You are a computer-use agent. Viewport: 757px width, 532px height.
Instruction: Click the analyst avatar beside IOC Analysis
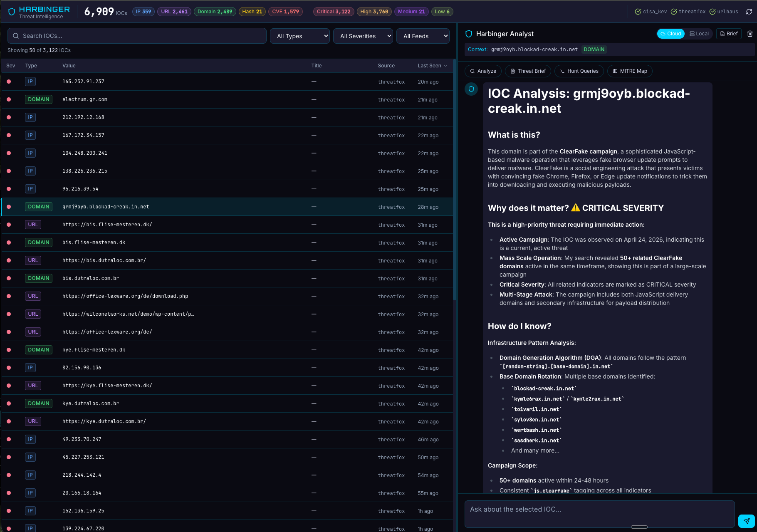pos(471,89)
